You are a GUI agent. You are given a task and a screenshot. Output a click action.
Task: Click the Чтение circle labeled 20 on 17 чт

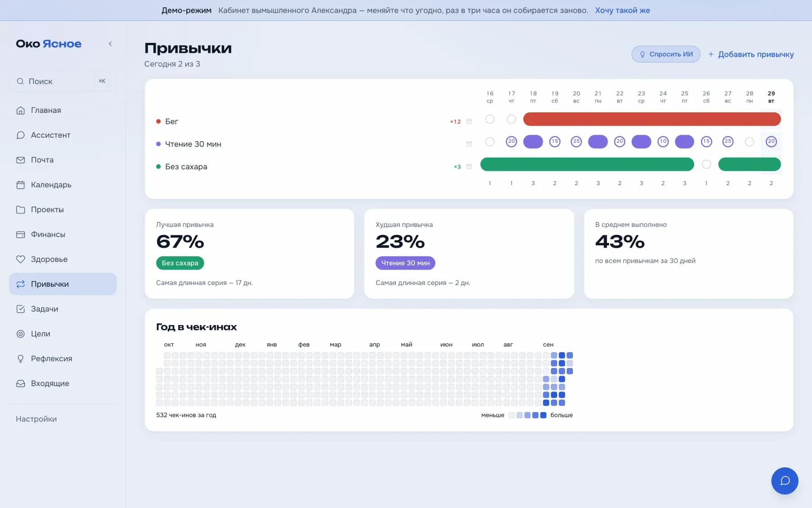tap(511, 142)
